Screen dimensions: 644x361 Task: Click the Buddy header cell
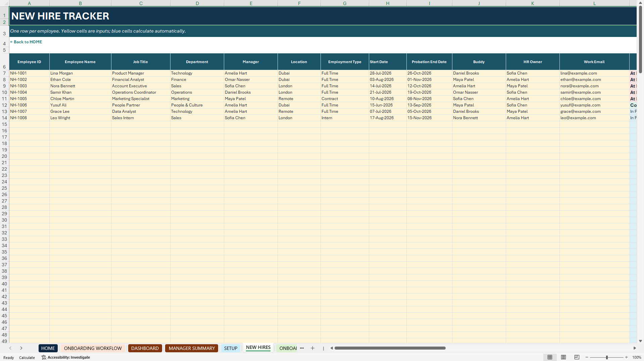[479, 62]
